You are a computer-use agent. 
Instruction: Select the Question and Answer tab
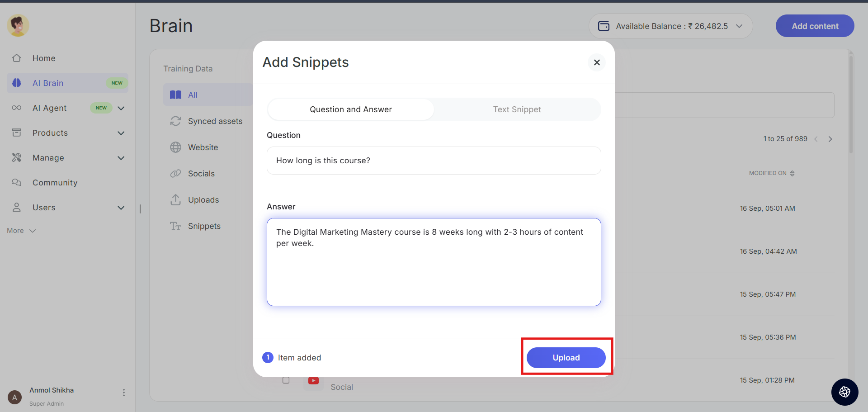pos(351,109)
